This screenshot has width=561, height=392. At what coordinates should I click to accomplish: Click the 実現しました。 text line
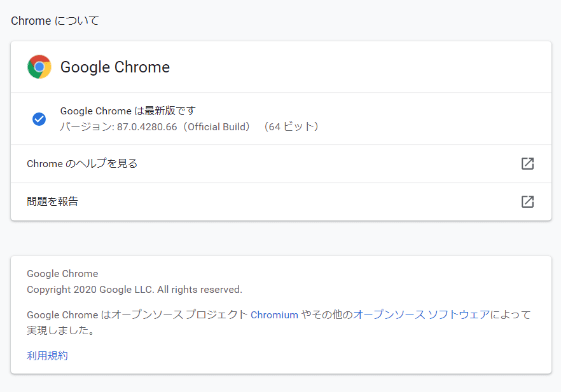click(x=61, y=330)
